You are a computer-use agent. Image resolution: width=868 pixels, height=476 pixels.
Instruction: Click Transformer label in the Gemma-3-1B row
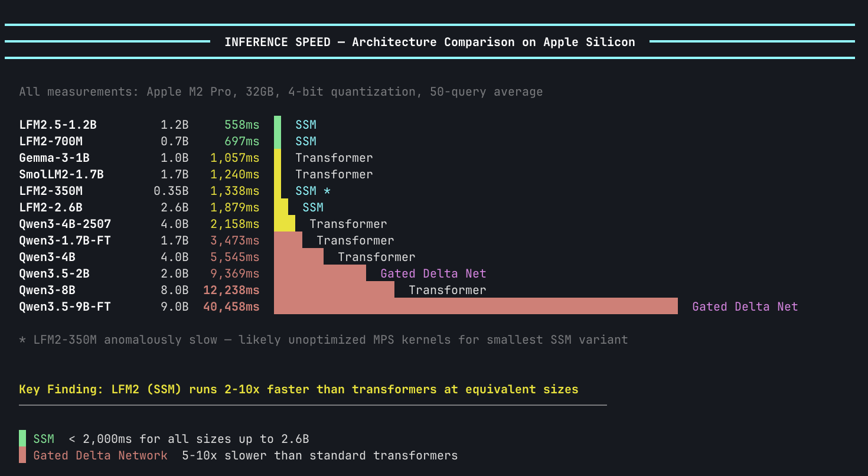click(334, 158)
